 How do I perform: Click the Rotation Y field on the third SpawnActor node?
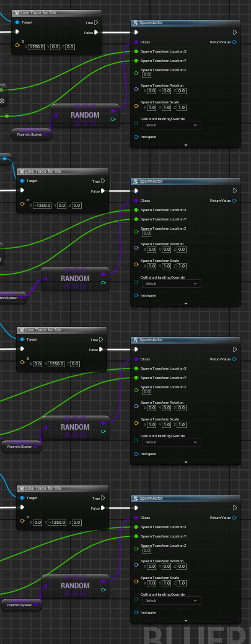(x=166, y=408)
